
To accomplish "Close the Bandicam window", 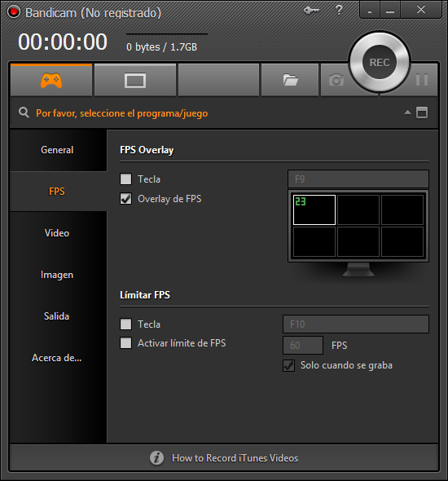I will click(x=421, y=10).
